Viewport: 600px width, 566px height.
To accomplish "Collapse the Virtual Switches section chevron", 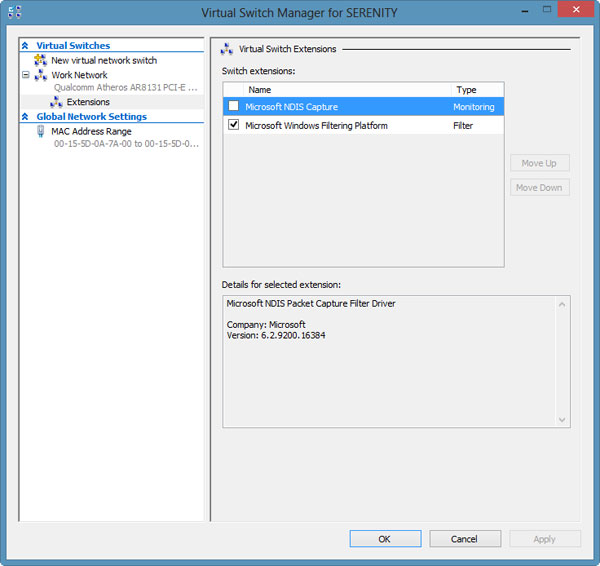I will (25, 46).
